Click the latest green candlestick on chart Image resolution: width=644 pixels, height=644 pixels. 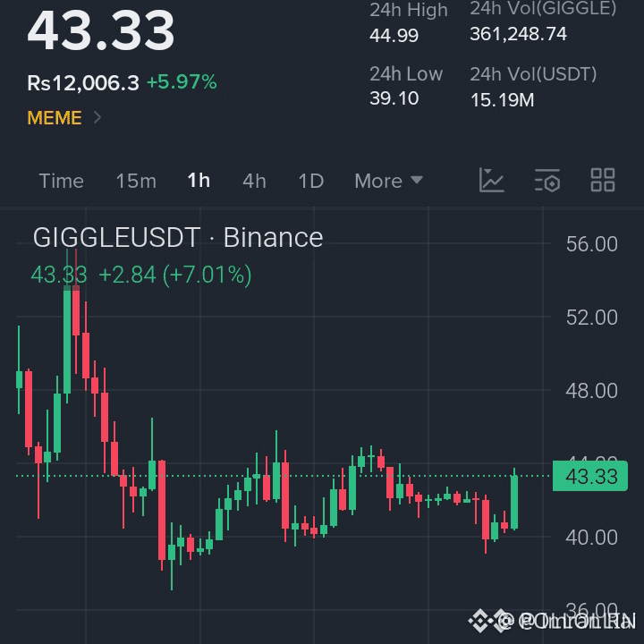pyautogui.click(x=514, y=501)
